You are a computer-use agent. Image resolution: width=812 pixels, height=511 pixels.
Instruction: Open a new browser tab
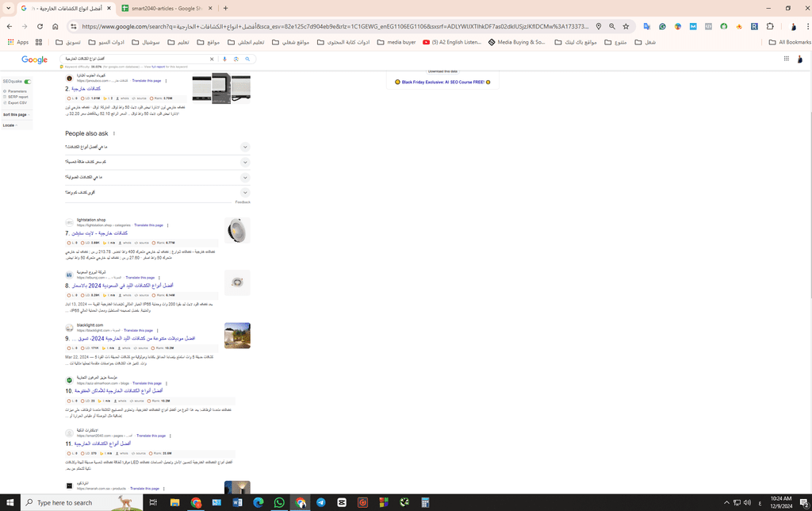(225, 8)
